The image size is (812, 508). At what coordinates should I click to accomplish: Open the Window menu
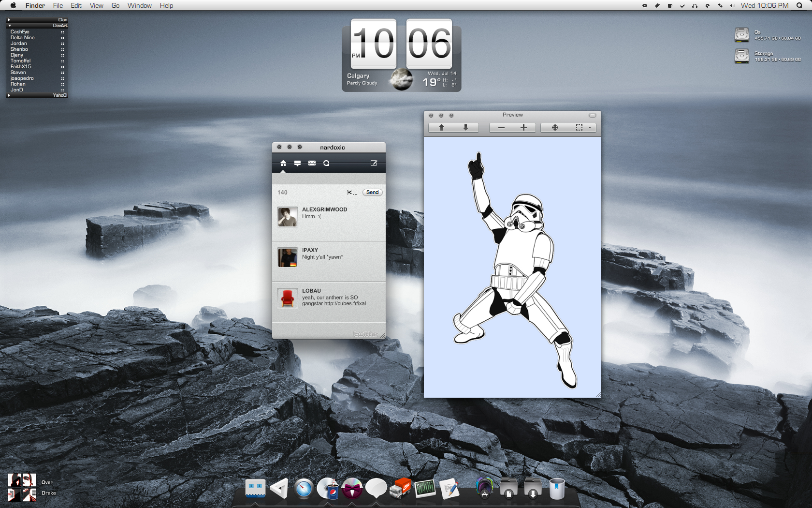tap(140, 6)
